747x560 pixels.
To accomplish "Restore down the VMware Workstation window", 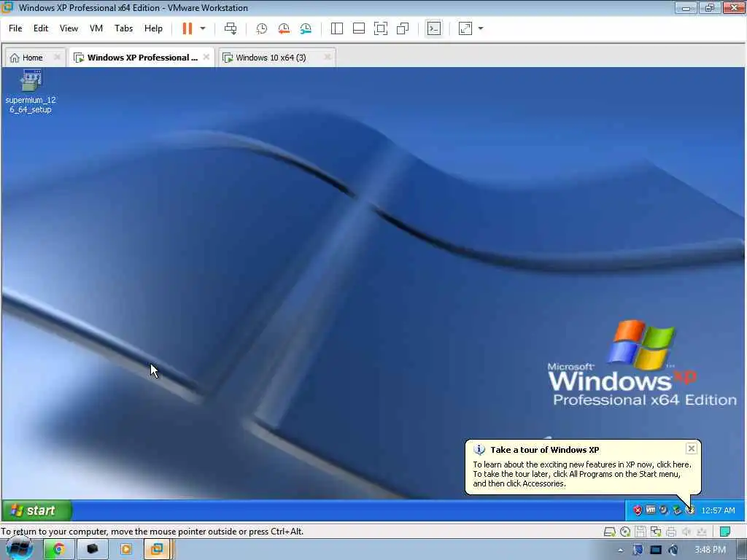I will pos(710,7).
